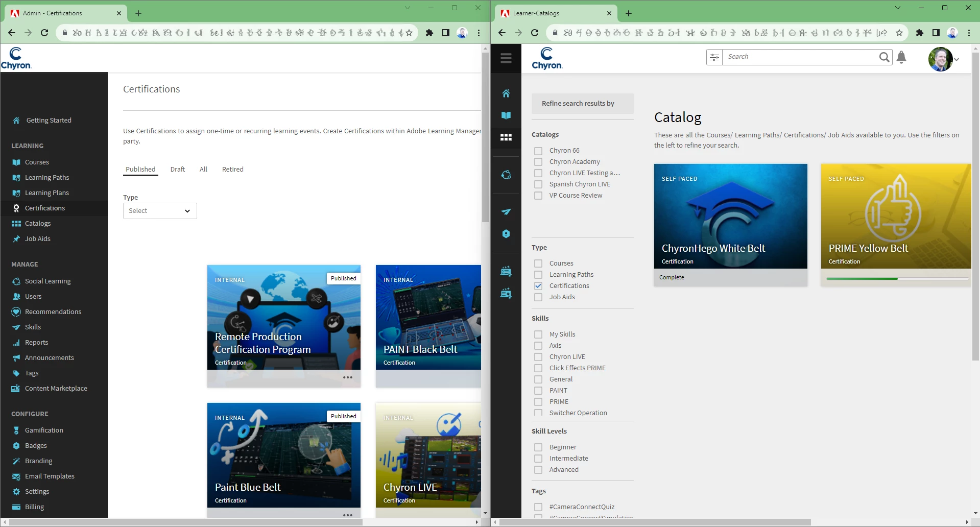Open Learning Plans in Admin sidebar
The width and height of the screenshot is (980, 527).
[x=47, y=193]
